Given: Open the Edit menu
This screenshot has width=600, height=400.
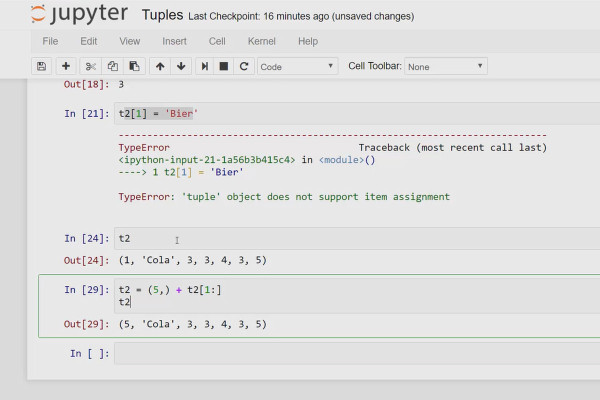Looking at the screenshot, I should pyautogui.click(x=88, y=41).
